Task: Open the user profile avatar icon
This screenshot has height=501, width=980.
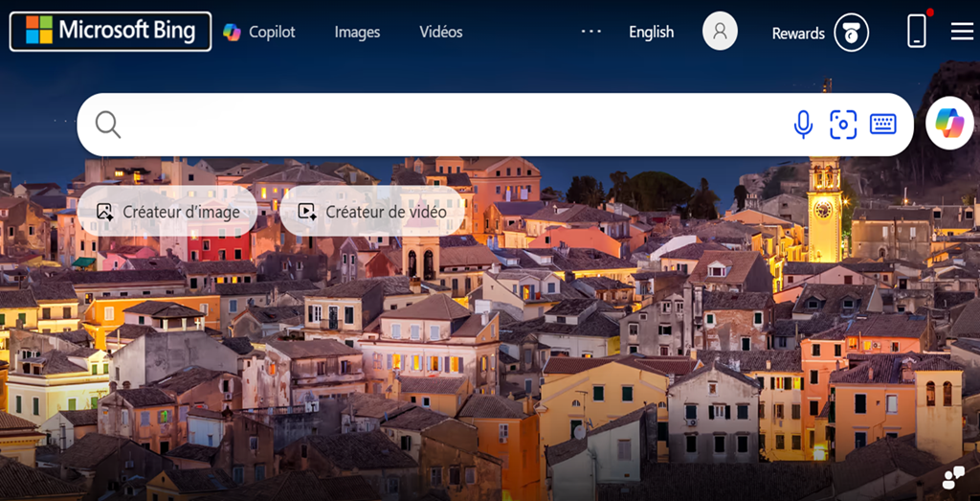Action: (x=720, y=32)
